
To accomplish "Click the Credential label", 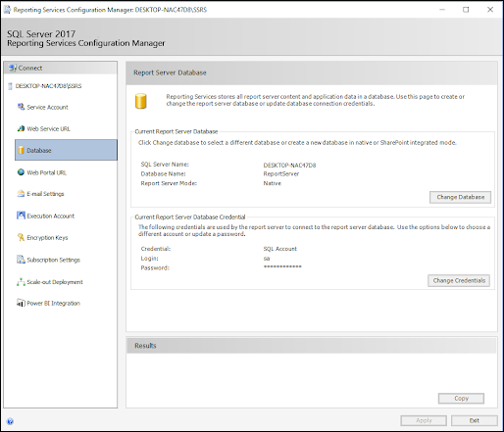I will click(156, 249).
